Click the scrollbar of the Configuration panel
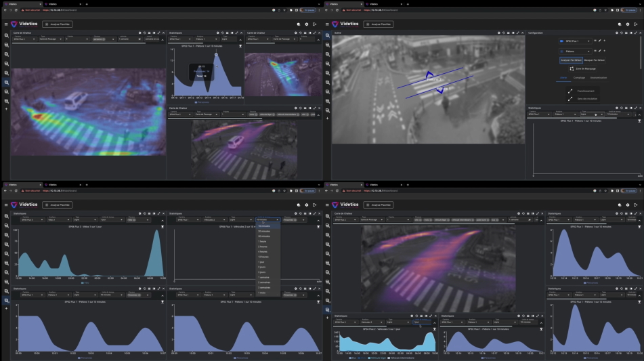The height and width of the screenshot is (361, 644). tap(641, 54)
